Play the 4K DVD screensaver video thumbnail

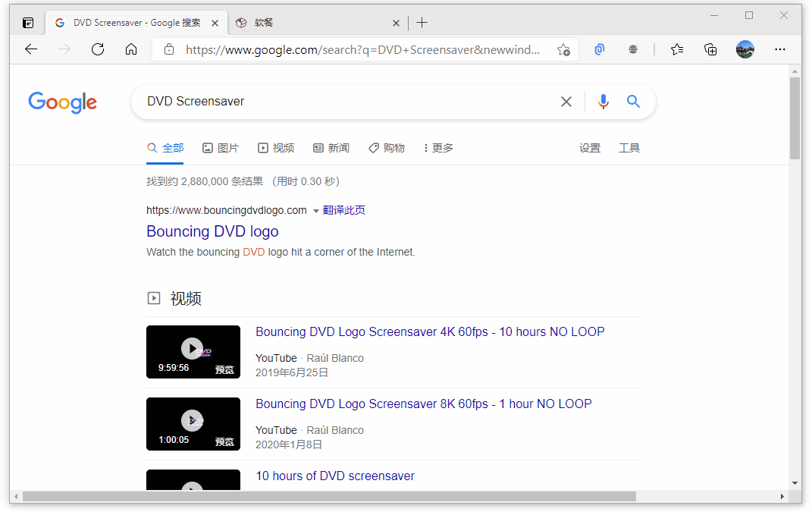click(193, 348)
